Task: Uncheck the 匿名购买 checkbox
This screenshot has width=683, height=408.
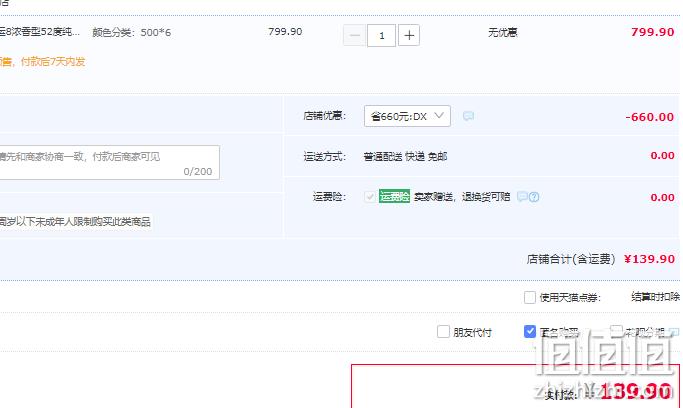Action: (x=530, y=332)
